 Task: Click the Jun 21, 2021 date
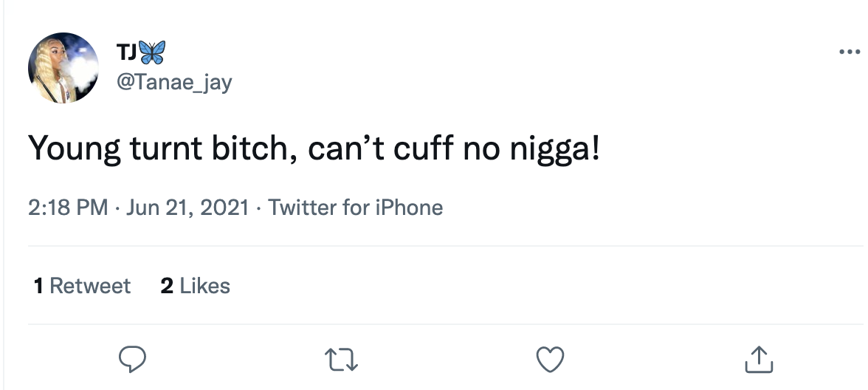187,208
